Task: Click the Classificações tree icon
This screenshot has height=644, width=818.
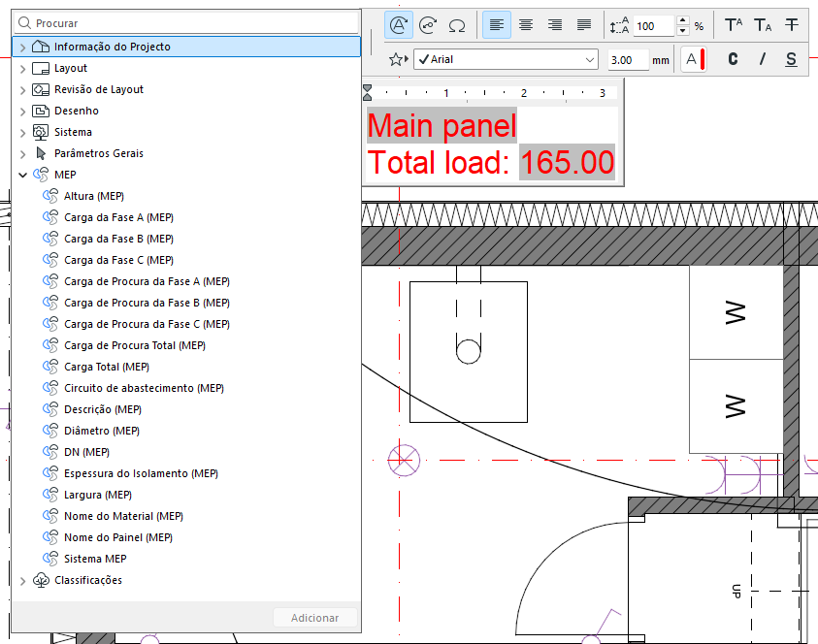Action: point(41,580)
